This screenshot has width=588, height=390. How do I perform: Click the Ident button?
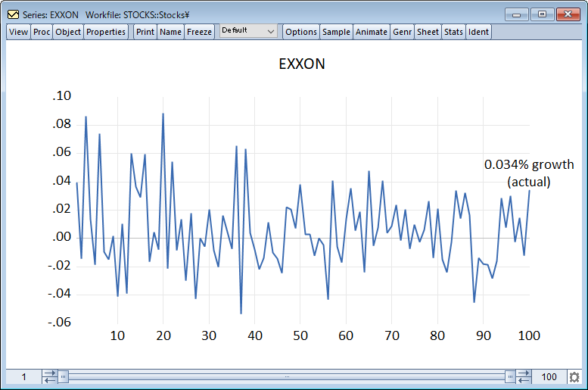478,32
